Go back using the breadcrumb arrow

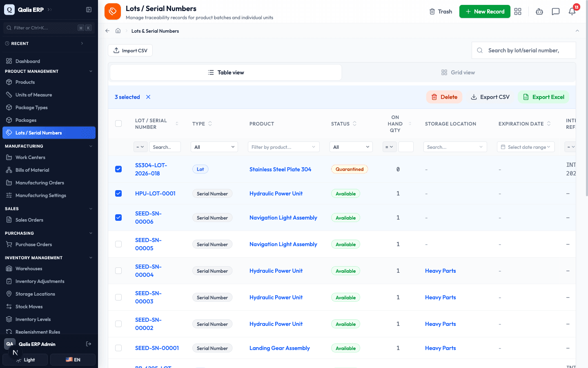107,31
